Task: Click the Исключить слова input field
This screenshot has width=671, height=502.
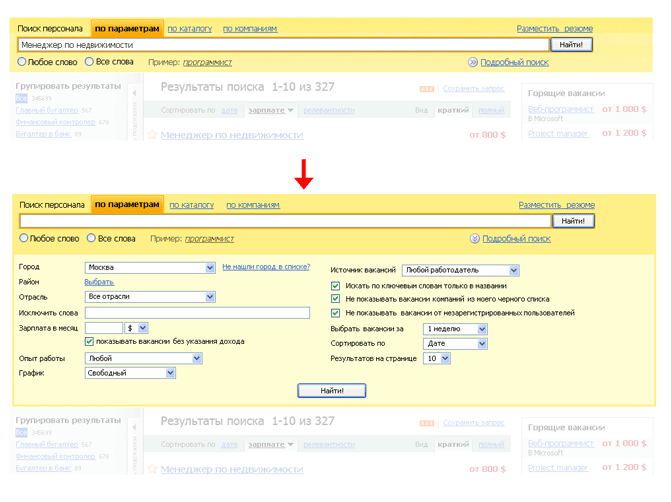Action: (197, 313)
